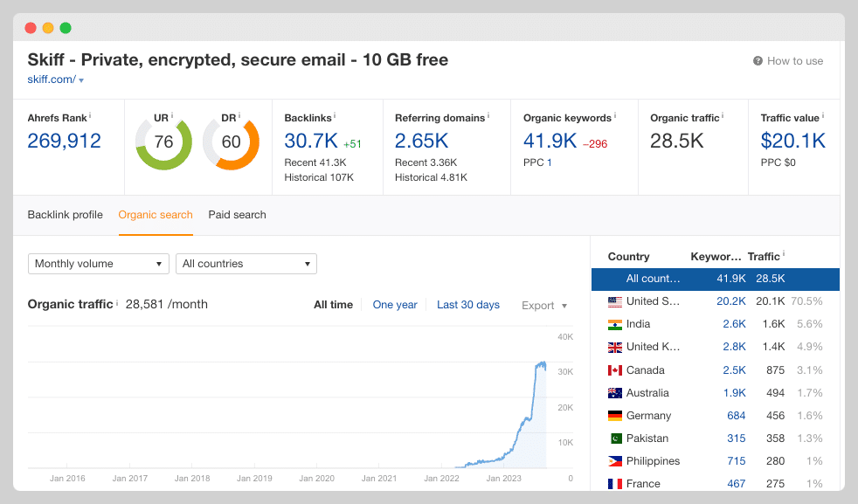Click the Skiff page title heading
Screen dimensions: 858x504
(x=238, y=59)
